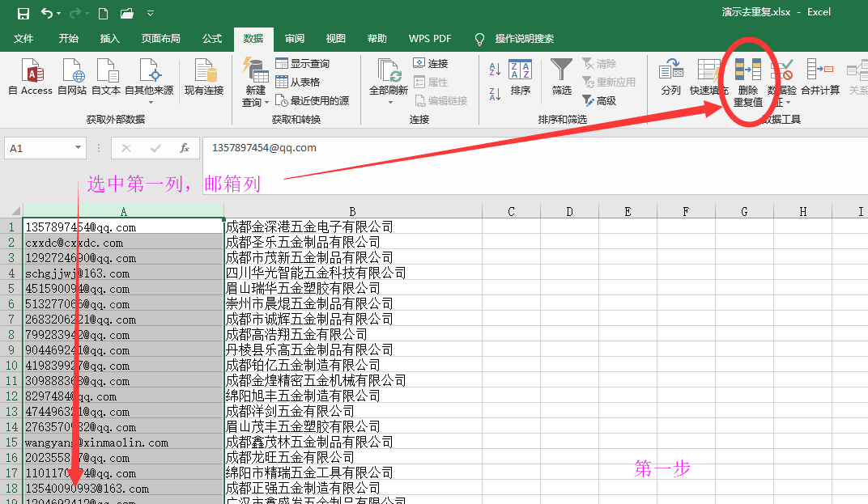
Task: Click cell 成都鑫茂林五金制品有限公司
Action: pos(353,442)
